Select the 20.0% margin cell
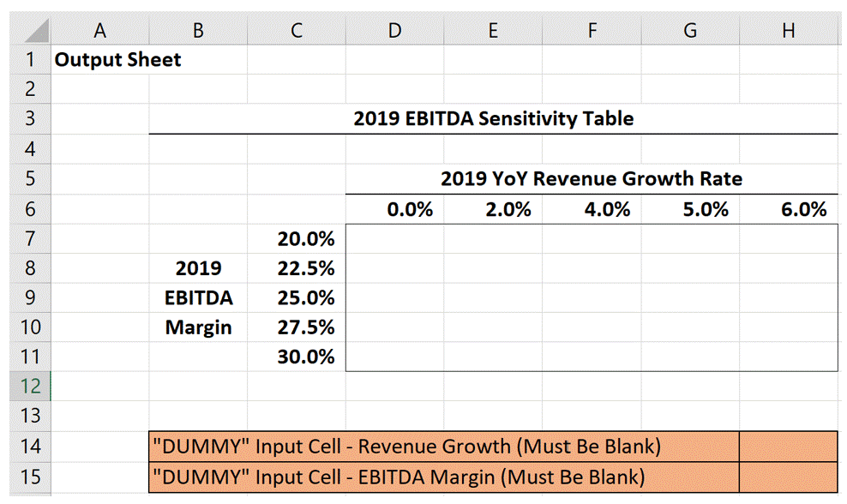 tap(296, 239)
